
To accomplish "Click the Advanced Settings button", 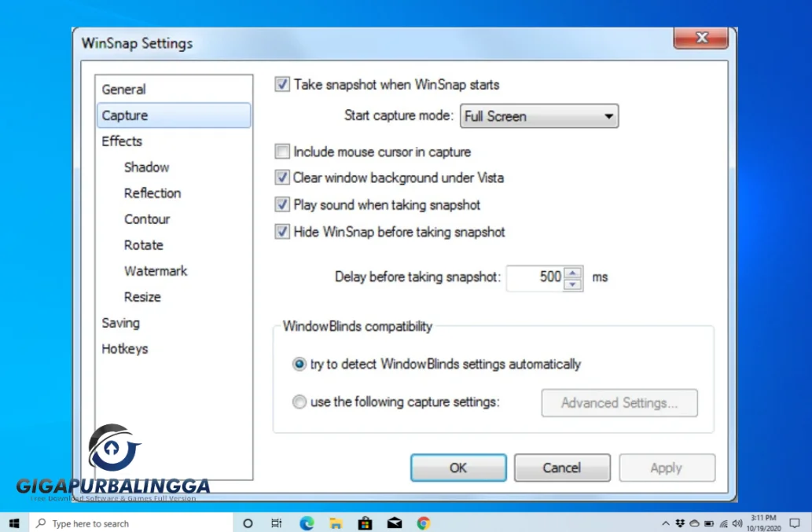I will (x=619, y=402).
